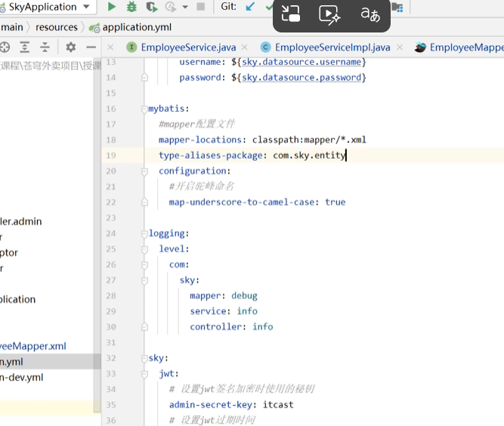
Task: Collapse all items in project tree
Action: [x=45, y=48]
